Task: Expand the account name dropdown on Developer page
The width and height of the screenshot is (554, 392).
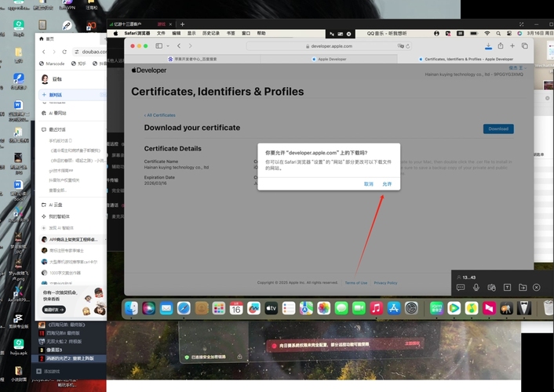Action: [x=518, y=67]
